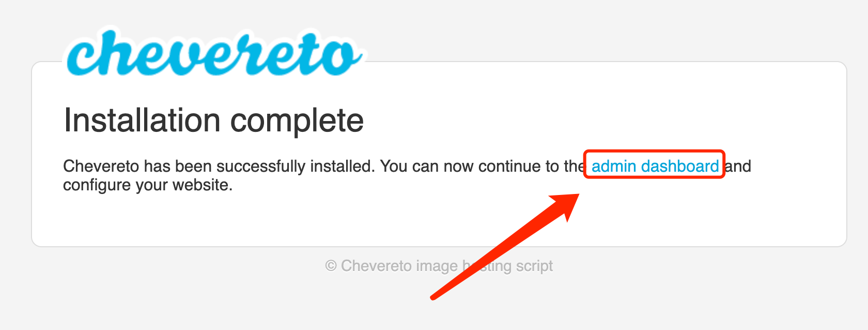This screenshot has height=330, width=868.
Task: Click the "Installation complete" heading
Action: click(x=213, y=121)
